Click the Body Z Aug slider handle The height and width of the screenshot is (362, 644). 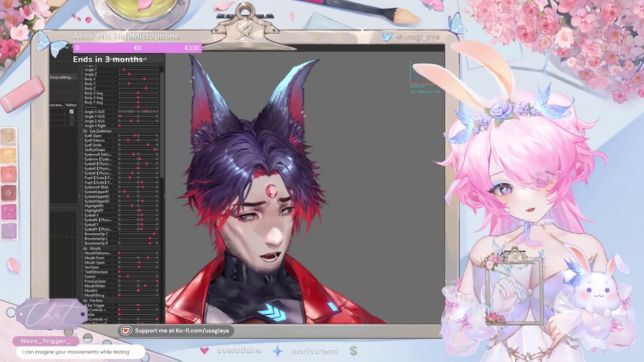click(x=138, y=93)
